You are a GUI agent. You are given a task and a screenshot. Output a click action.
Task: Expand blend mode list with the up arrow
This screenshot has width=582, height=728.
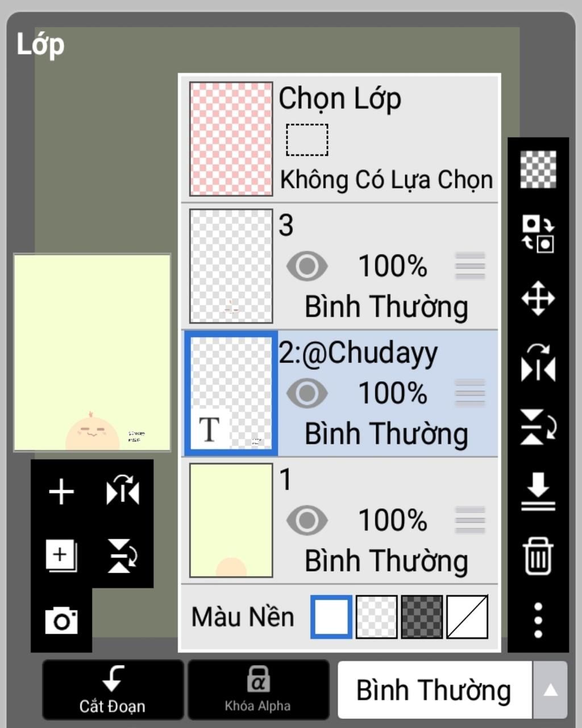pos(550,690)
